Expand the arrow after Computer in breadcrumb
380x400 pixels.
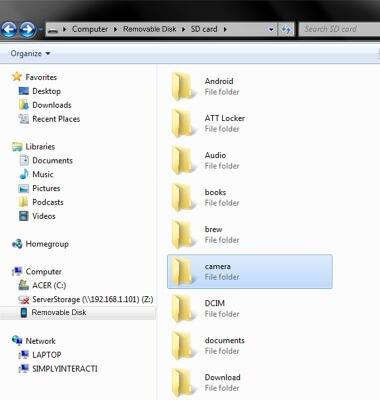pos(115,29)
